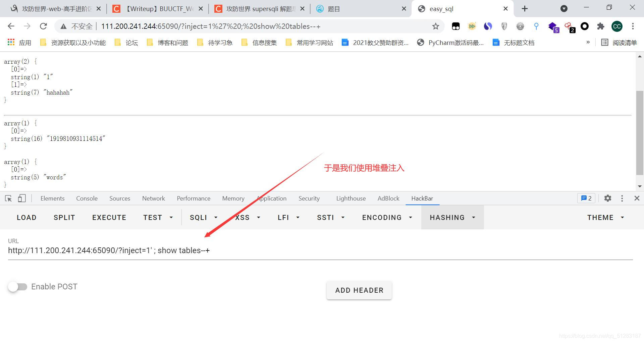
Task: Open the PyCharm激活码 bookmark
Action: (450, 43)
